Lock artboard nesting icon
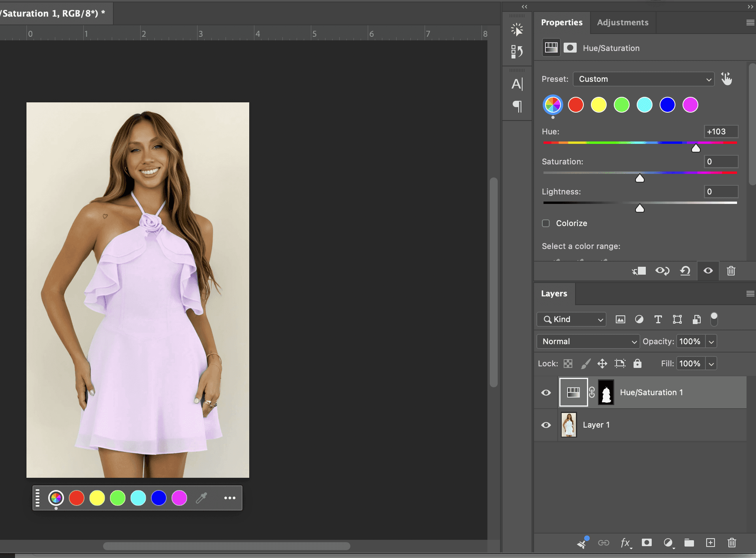756x558 pixels. click(620, 364)
